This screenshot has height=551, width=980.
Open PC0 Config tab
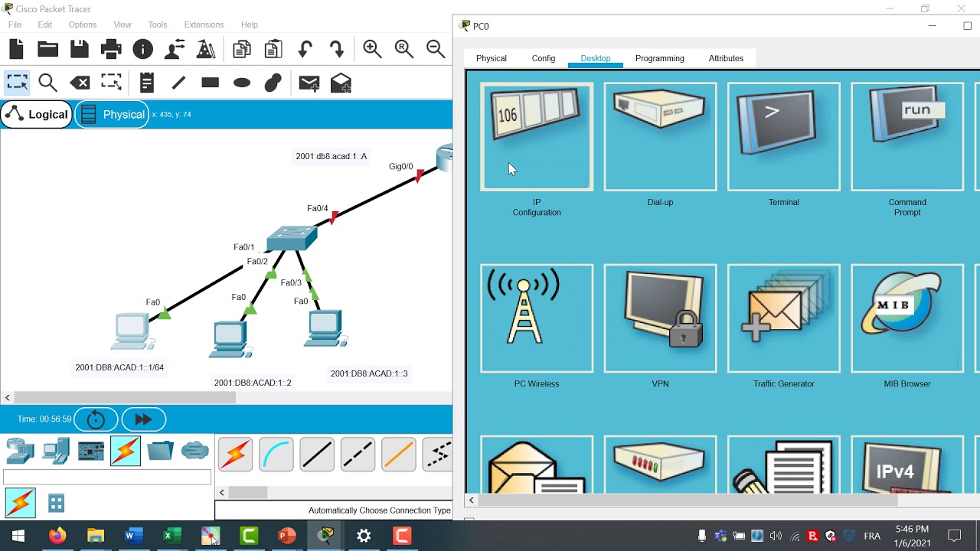click(x=544, y=58)
